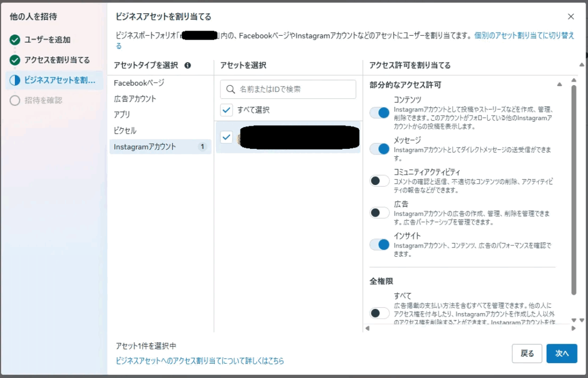Enable the コミュニティアクティビティ toggle
Image resolution: width=588 pixels, height=378 pixels.
(x=380, y=181)
